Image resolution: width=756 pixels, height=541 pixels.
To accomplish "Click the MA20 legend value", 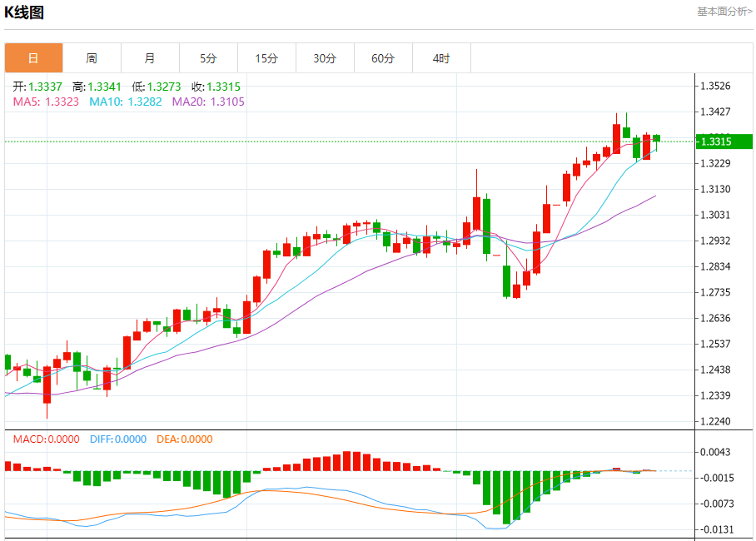I will [x=208, y=102].
